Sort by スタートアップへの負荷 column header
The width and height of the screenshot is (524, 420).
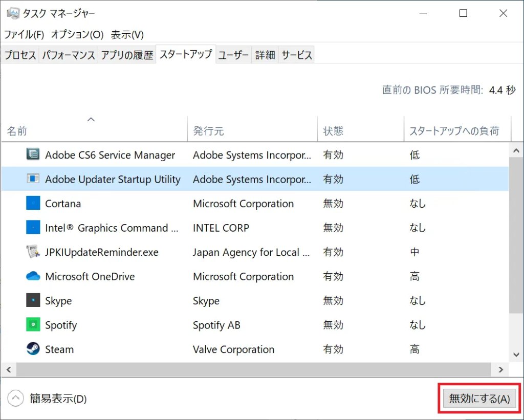tap(454, 131)
